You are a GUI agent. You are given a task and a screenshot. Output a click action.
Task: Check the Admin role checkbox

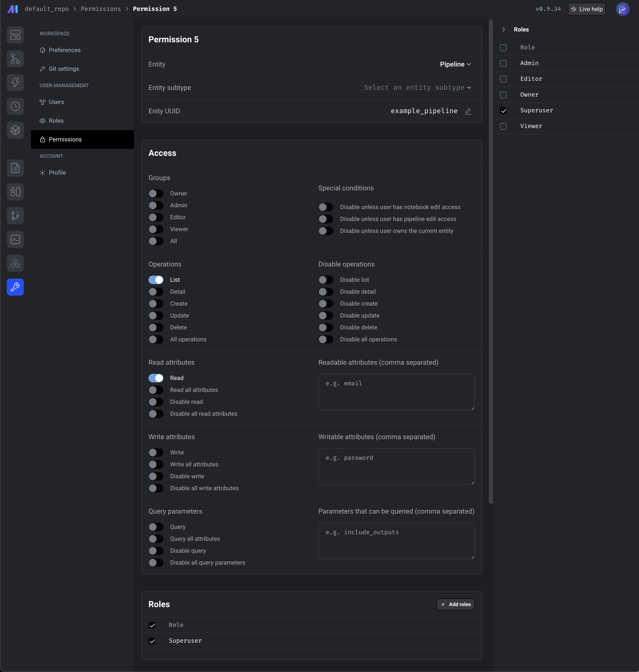(x=503, y=63)
